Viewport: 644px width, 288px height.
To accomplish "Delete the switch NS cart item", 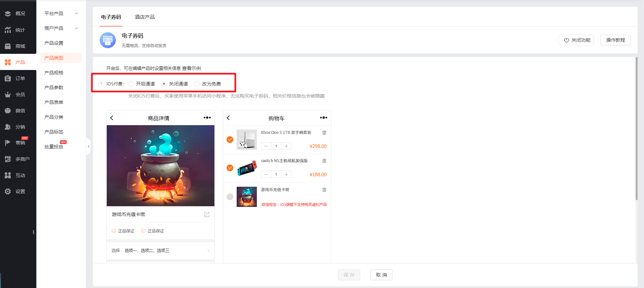I will [x=324, y=161].
